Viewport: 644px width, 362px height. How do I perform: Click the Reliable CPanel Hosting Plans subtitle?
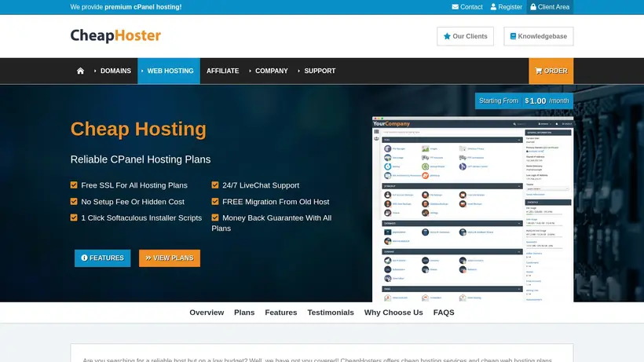[x=141, y=159]
